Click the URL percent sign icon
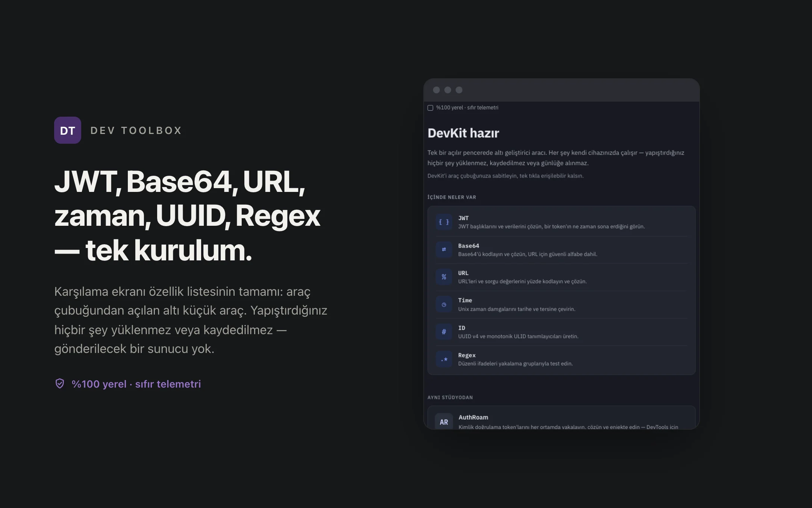Screen dimensions: 812x508 click(444, 277)
